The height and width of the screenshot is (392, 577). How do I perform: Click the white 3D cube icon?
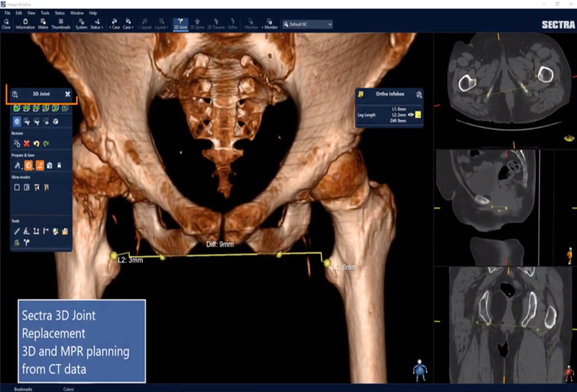pyautogui.click(x=56, y=122)
